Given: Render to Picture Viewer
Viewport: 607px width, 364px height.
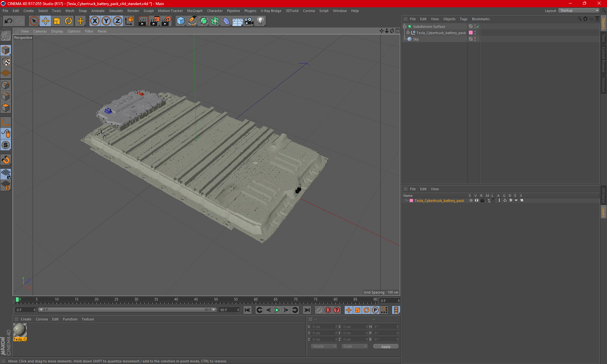Looking at the screenshot, I should tap(155, 21).
